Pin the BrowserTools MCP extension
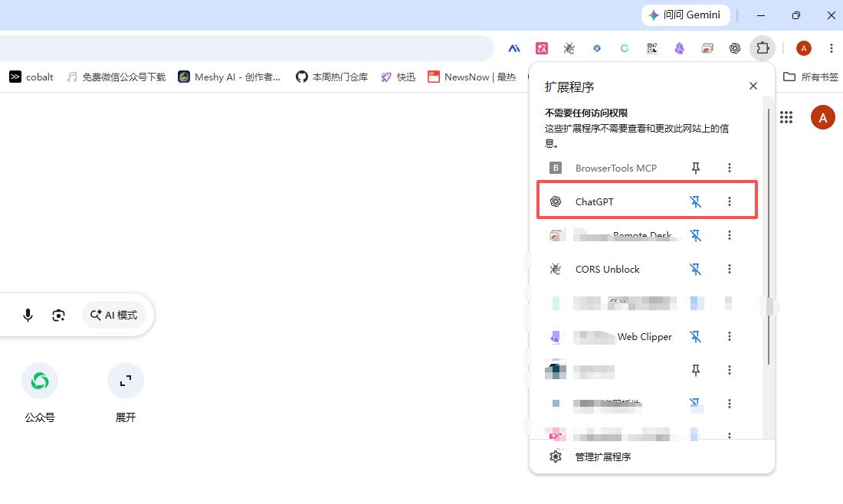Screen dimensions: 843x504 pyautogui.click(x=696, y=169)
